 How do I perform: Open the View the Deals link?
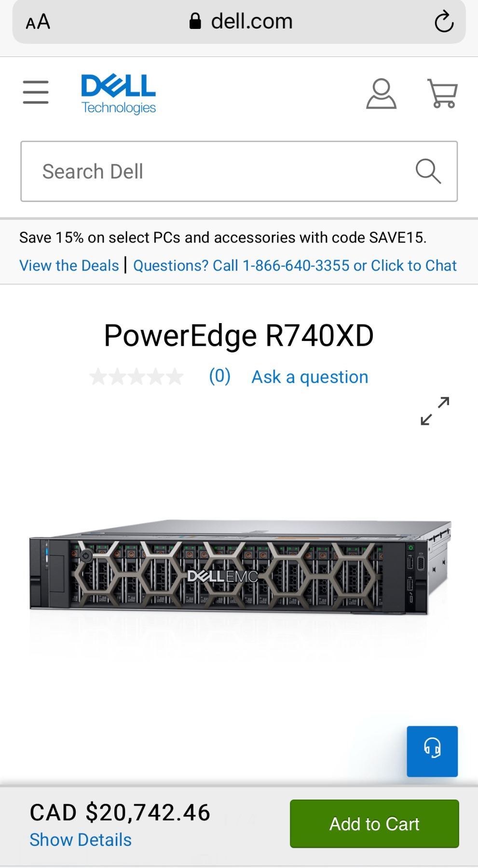(69, 265)
